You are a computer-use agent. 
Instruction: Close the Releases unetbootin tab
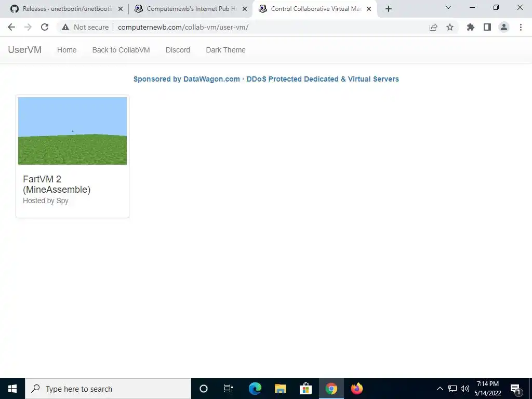pyautogui.click(x=121, y=9)
